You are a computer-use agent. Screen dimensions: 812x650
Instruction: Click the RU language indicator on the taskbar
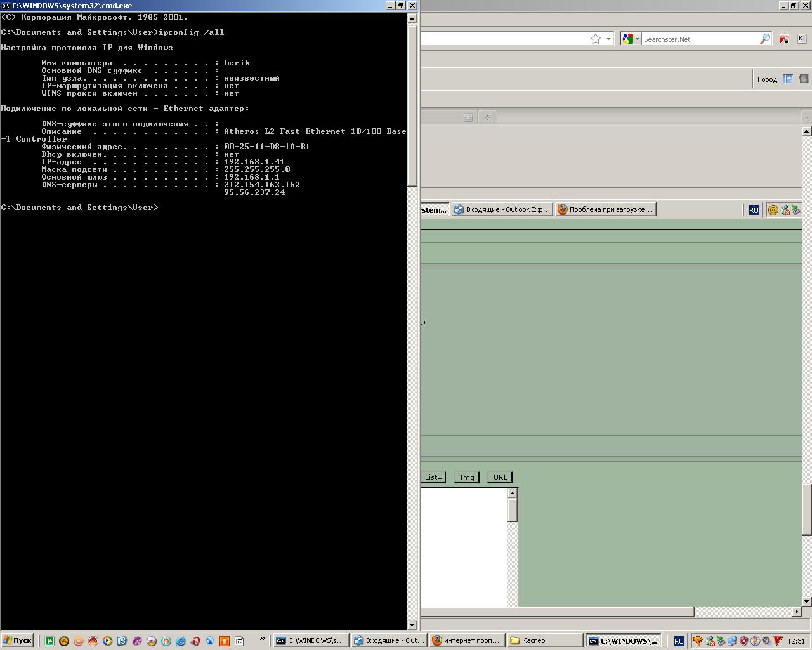(679, 641)
